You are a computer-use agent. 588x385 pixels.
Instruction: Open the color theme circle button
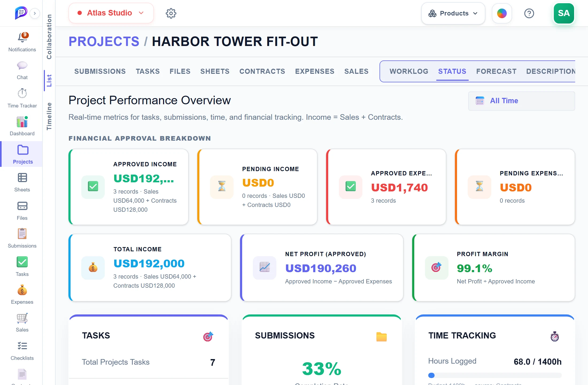tap(502, 13)
